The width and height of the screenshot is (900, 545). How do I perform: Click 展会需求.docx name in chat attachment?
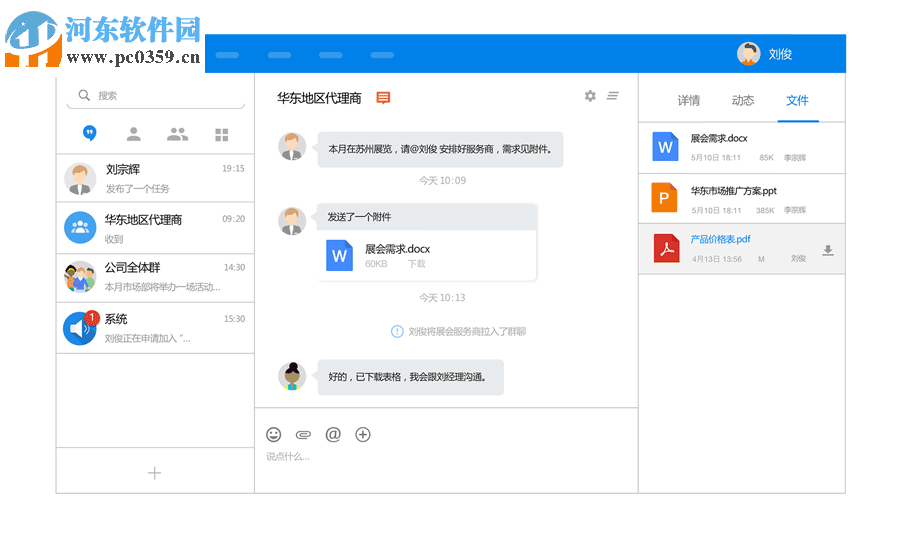[x=397, y=249]
